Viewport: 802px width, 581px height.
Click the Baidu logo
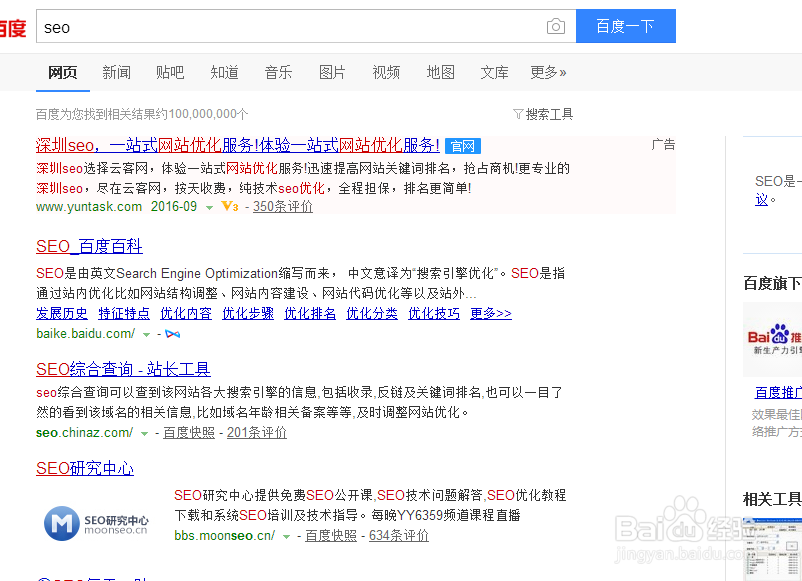pos(13,28)
